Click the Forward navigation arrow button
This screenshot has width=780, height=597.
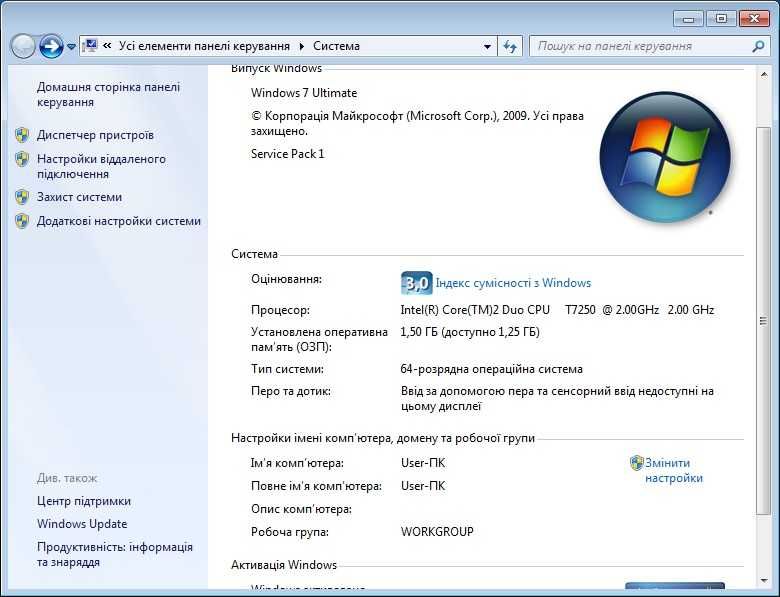[51, 47]
